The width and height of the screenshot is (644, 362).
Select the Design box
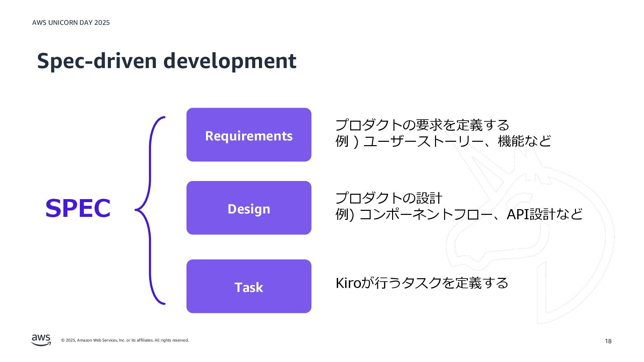click(x=249, y=208)
